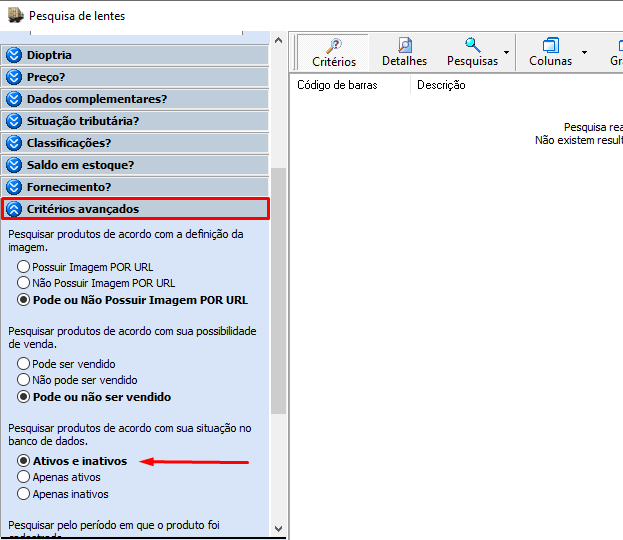
Task: Click the Detalhes toolbar icon
Action: (405, 45)
